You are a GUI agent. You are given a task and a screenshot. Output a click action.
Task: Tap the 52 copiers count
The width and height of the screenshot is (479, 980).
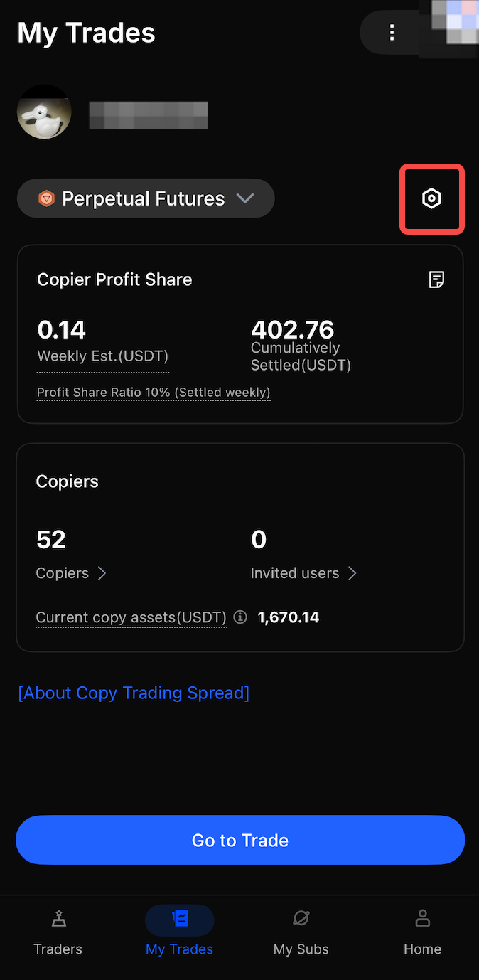click(51, 540)
